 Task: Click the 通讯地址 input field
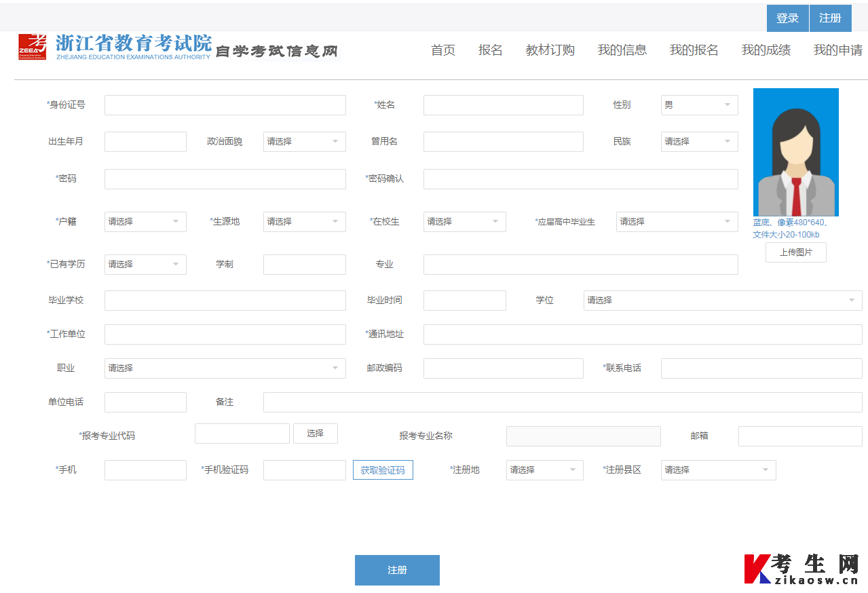pos(643,334)
